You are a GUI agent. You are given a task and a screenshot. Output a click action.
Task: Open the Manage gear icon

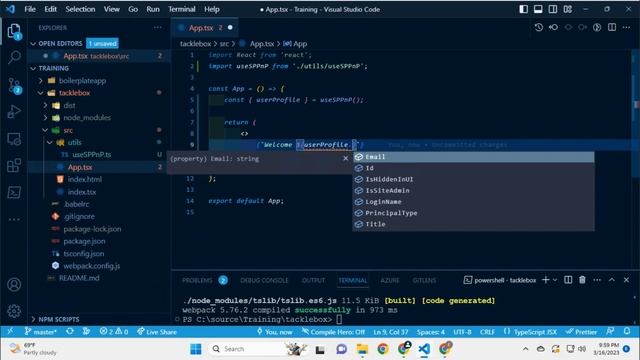point(14,311)
